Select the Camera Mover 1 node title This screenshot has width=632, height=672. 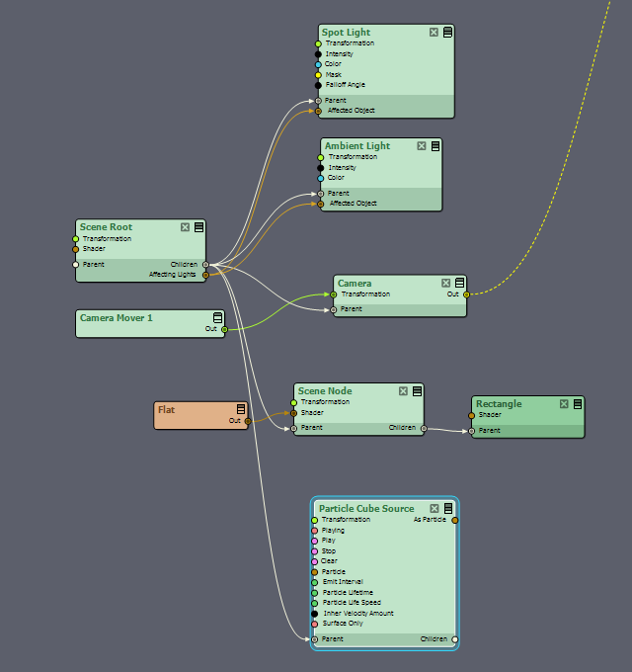(117, 318)
